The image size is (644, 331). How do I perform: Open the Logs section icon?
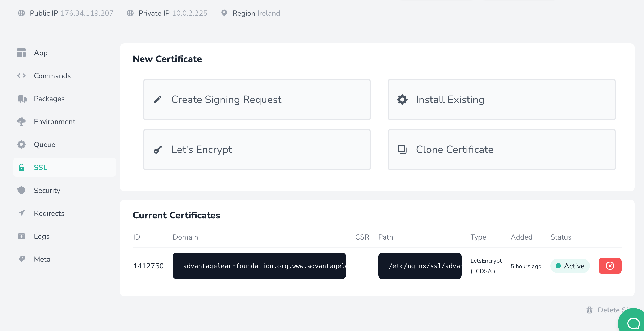pyautogui.click(x=22, y=236)
